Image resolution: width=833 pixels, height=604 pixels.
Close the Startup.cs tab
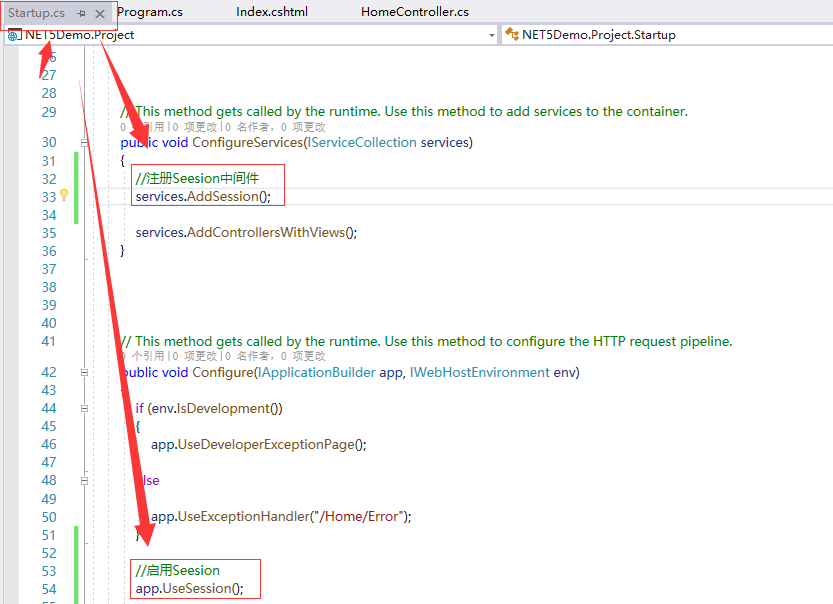pos(97,12)
